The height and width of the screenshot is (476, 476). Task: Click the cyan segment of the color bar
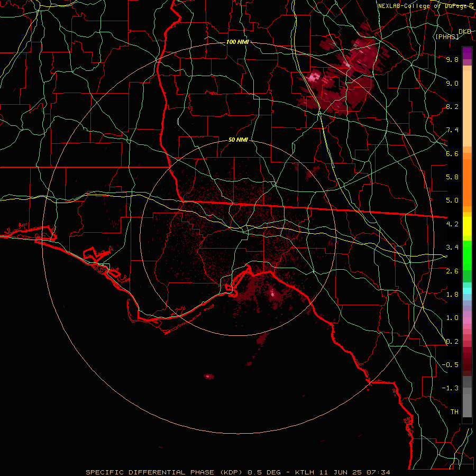pyautogui.click(x=467, y=290)
